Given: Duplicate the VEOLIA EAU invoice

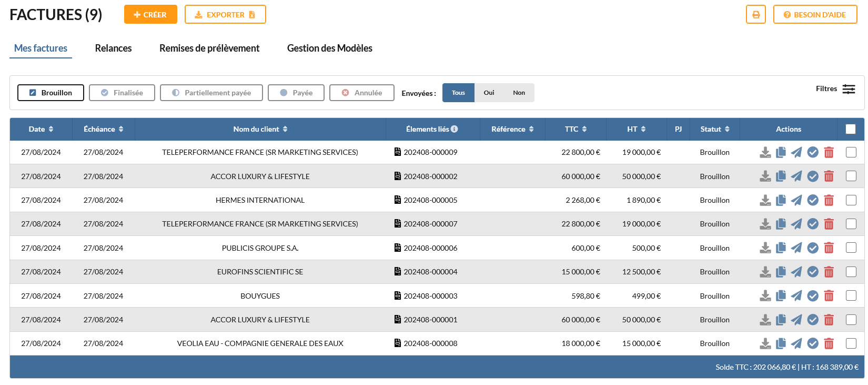Looking at the screenshot, I should [x=781, y=343].
